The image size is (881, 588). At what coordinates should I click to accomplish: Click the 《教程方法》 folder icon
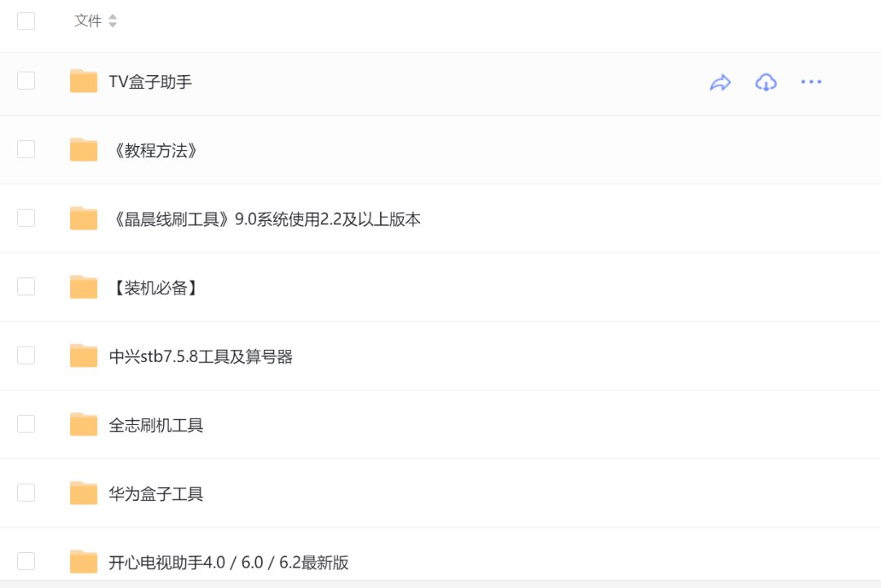pyautogui.click(x=84, y=149)
